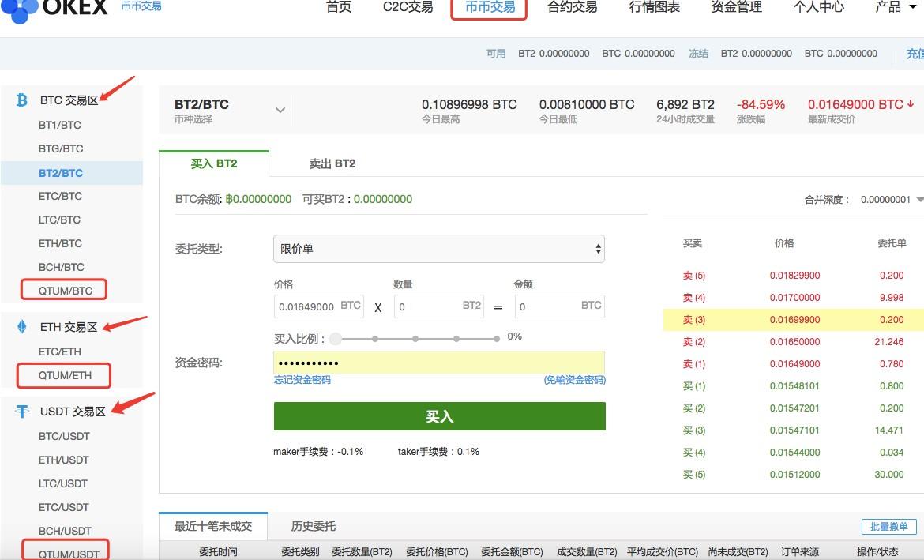Click the 资金密码 password field

point(439,363)
